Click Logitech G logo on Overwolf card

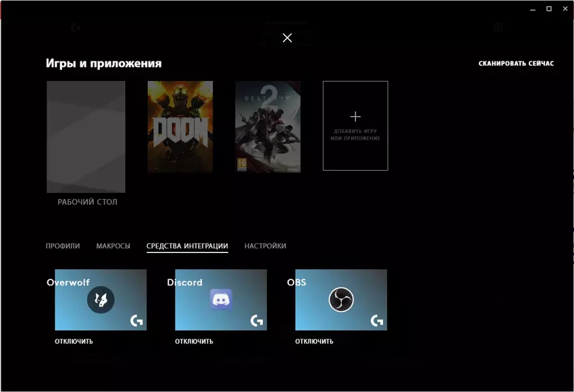click(x=136, y=321)
